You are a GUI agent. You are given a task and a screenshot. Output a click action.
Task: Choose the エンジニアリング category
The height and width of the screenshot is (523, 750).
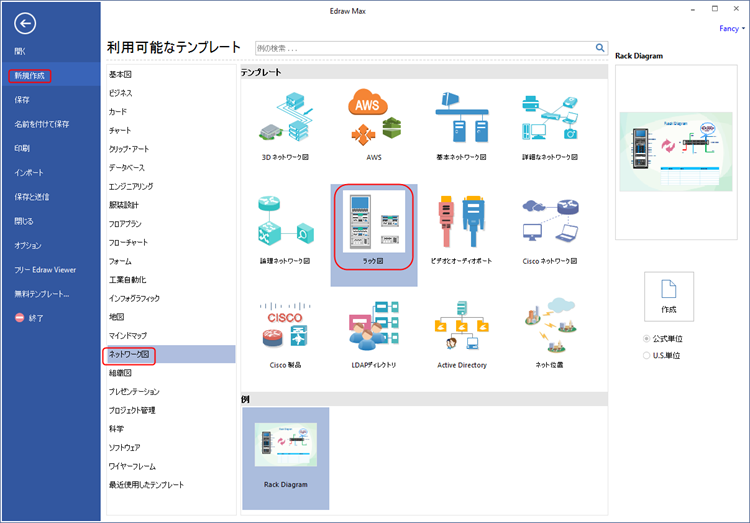tap(131, 187)
